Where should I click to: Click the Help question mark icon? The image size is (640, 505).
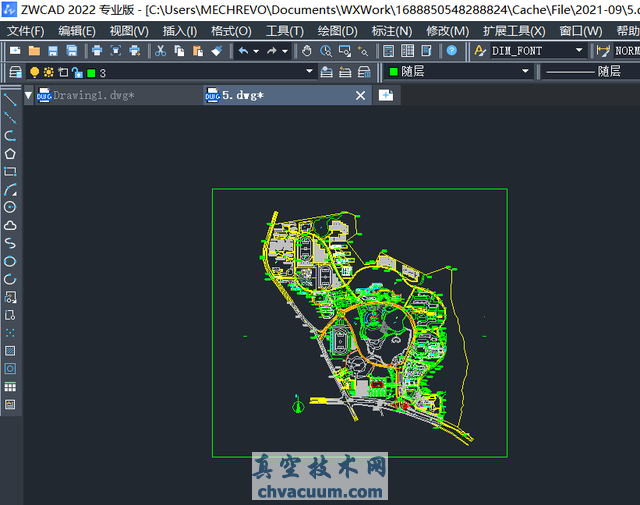click(452, 50)
